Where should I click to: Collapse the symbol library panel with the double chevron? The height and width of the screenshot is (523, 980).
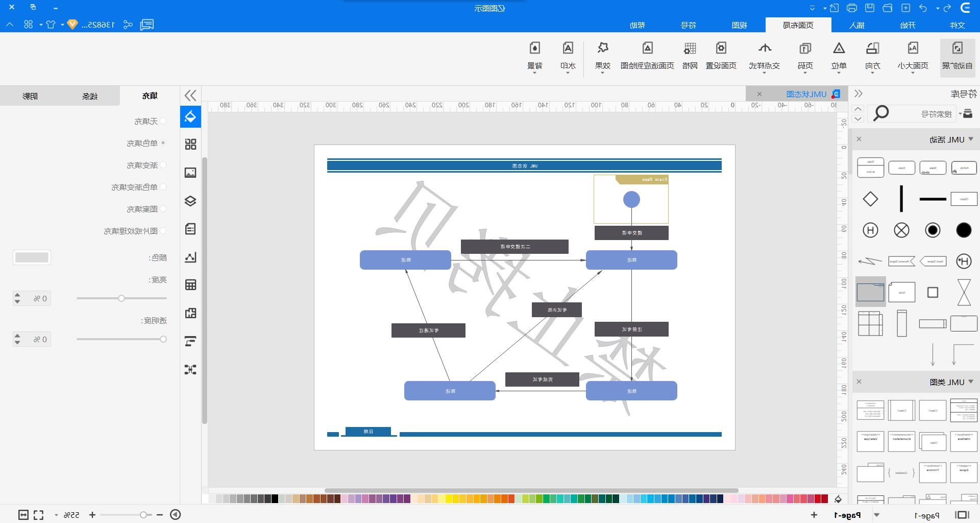coord(859,93)
